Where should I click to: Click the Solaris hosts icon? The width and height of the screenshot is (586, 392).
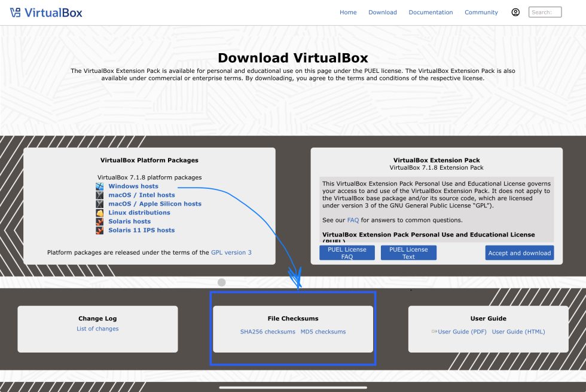pyautogui.click(x=100, y=222)
